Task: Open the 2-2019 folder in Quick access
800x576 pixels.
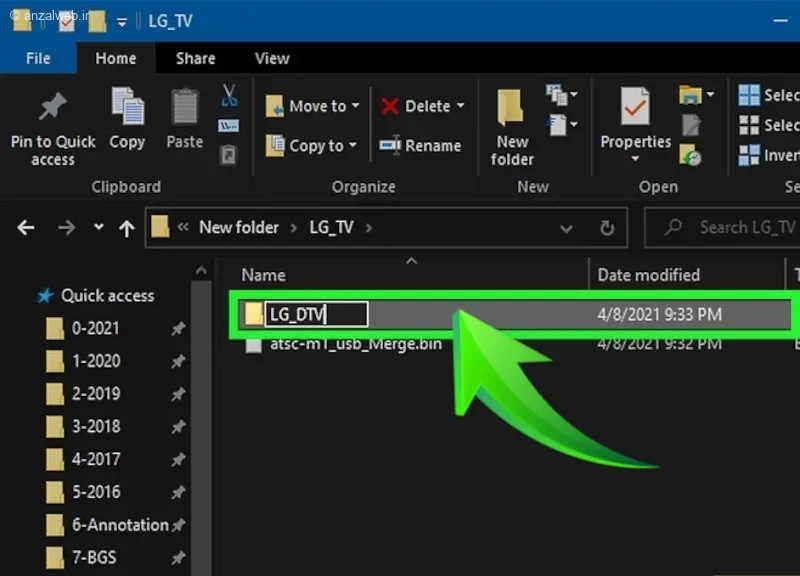Action: (96, 393)
